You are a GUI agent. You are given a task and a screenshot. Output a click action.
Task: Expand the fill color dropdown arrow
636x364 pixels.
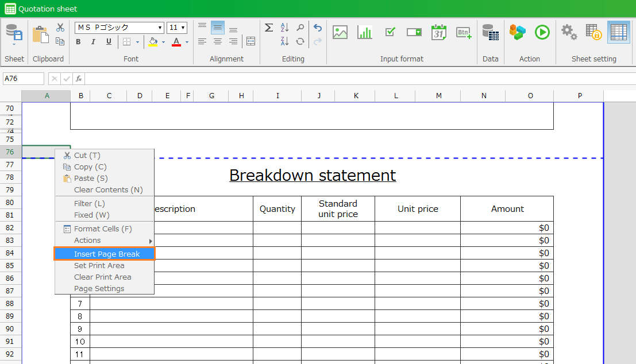(163, 42)
